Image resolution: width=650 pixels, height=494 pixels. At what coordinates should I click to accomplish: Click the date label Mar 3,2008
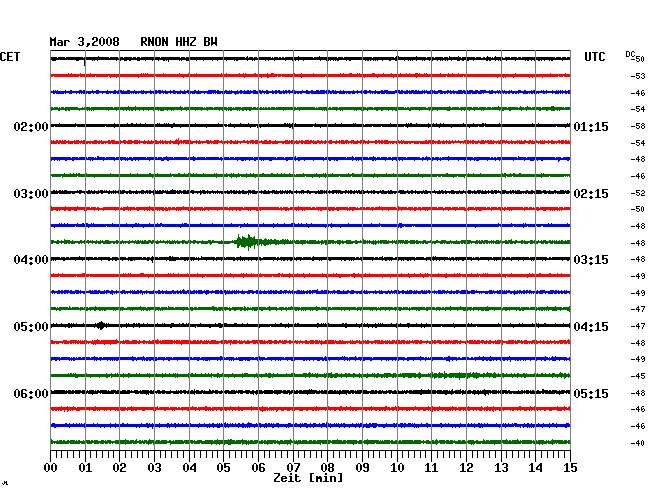tap(85, 42)
